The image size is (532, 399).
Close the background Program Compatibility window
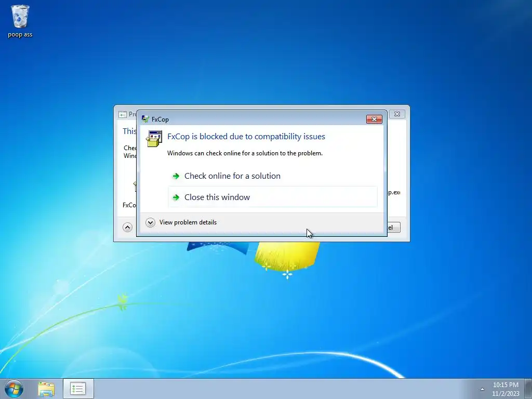click(x=397, y=114)
